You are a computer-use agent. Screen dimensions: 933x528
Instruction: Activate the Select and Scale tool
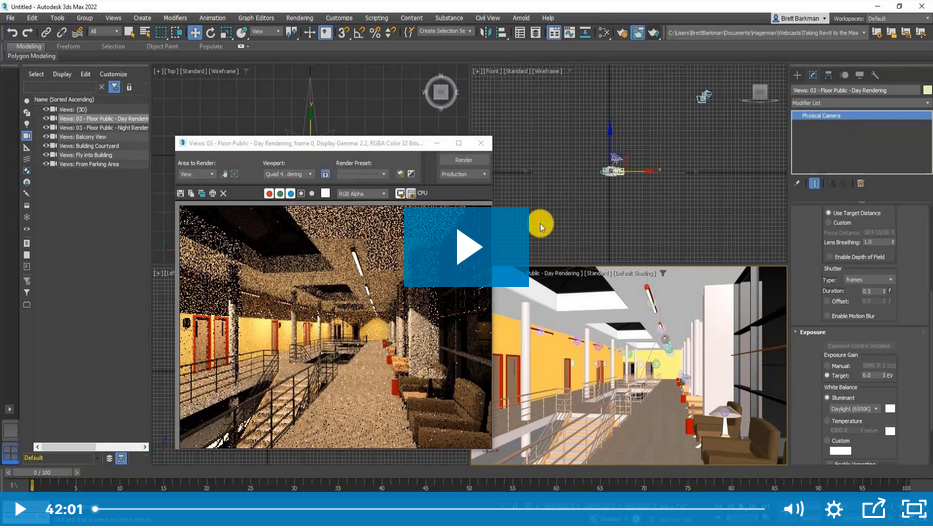pos(226,33)
